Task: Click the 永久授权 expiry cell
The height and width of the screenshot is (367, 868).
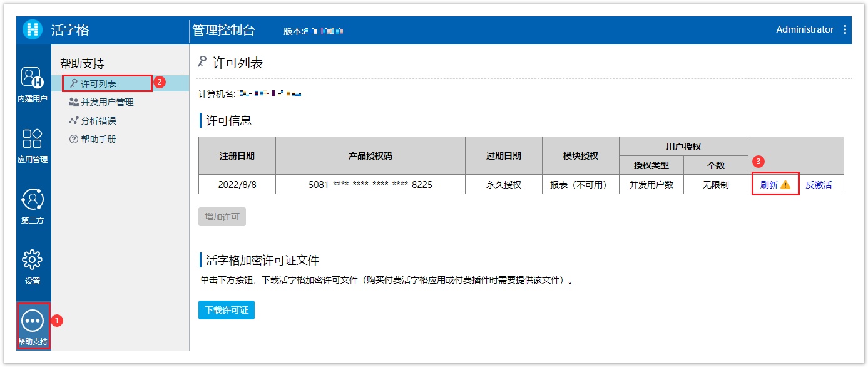Action: pyautogui.click(x=504, y=184)
